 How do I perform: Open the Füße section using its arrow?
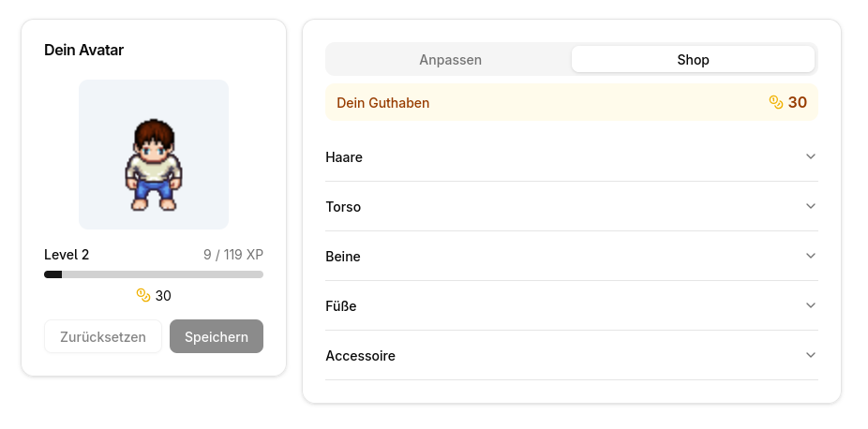click(811, 305)
